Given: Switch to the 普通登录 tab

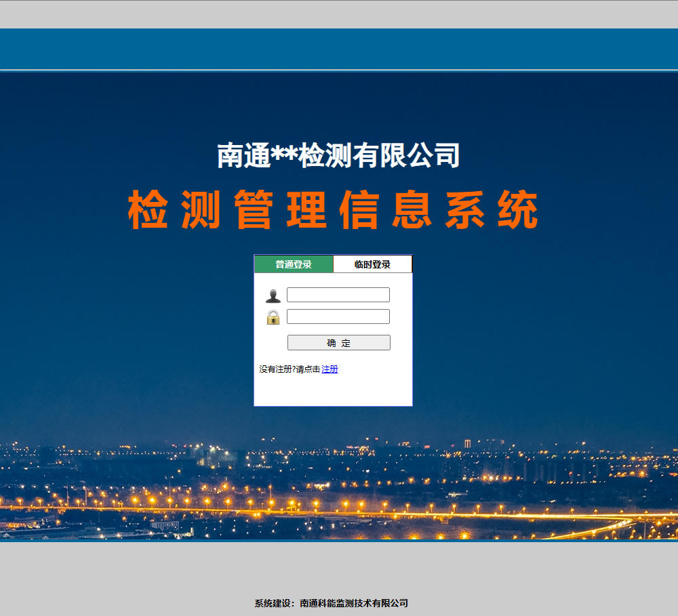Looking at the screenshot, I should click(294, 264).
